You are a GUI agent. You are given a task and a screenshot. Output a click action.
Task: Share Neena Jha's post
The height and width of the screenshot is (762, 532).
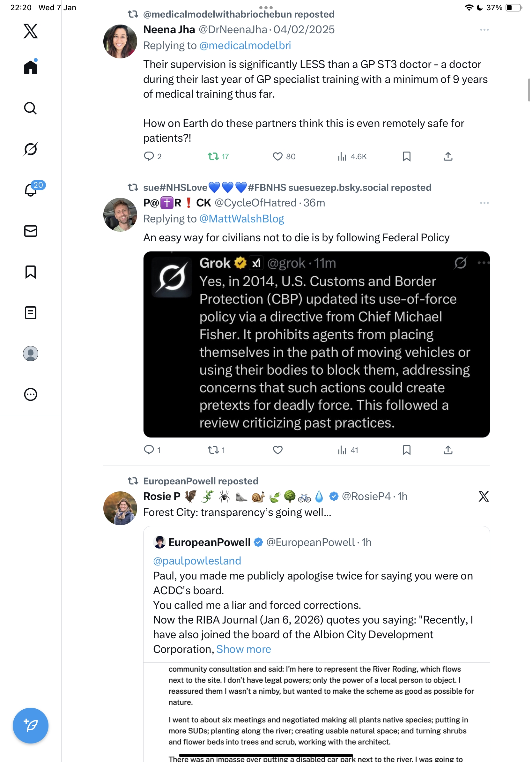[x=448, y=156]
